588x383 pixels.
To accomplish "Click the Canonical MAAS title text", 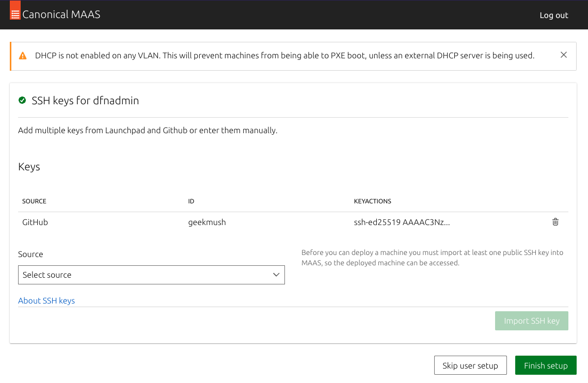I will [61, 14].
